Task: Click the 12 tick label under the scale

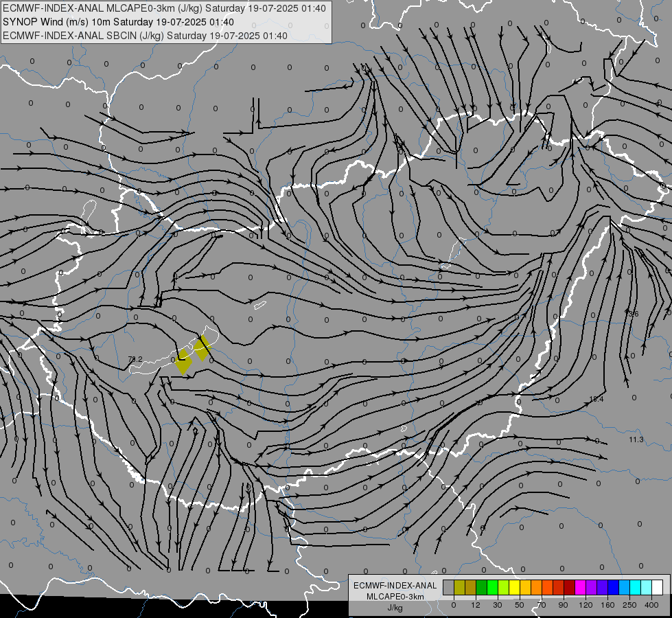Action: [476, 605]
